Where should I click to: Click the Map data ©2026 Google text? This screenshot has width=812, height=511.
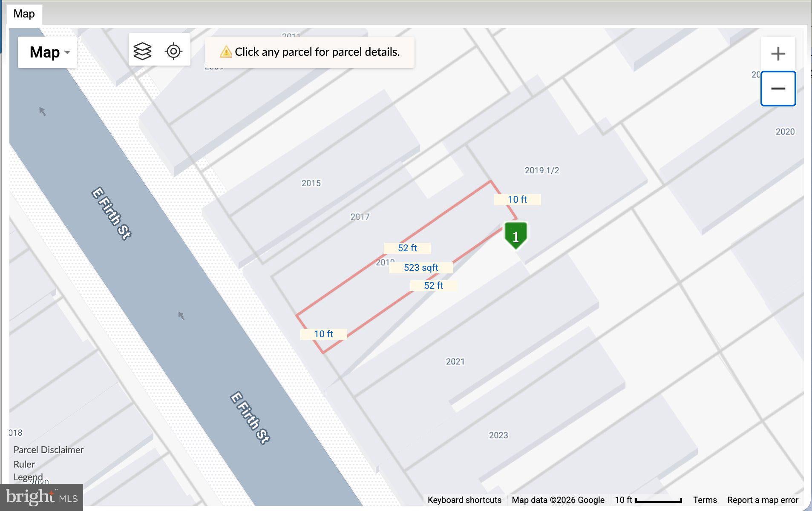[x=558, y=500]
